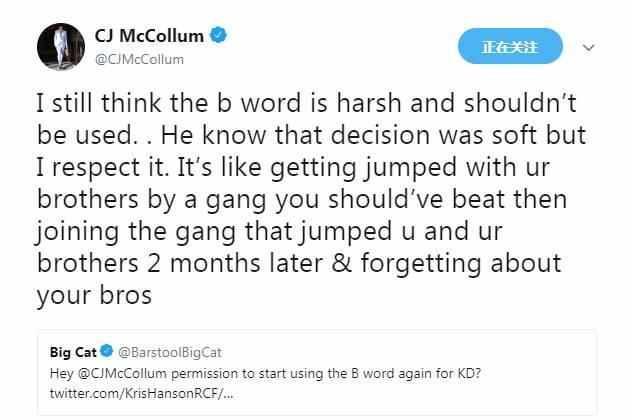The image size is (632, 420).
Task: Click the @CJMcCollum mention in quoted tweet
Action: pos(121,374)
